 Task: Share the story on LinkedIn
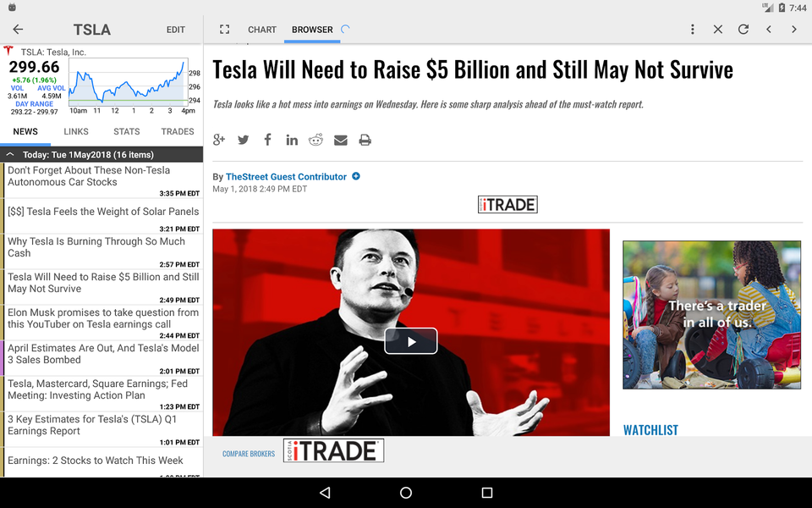(292, 140)
